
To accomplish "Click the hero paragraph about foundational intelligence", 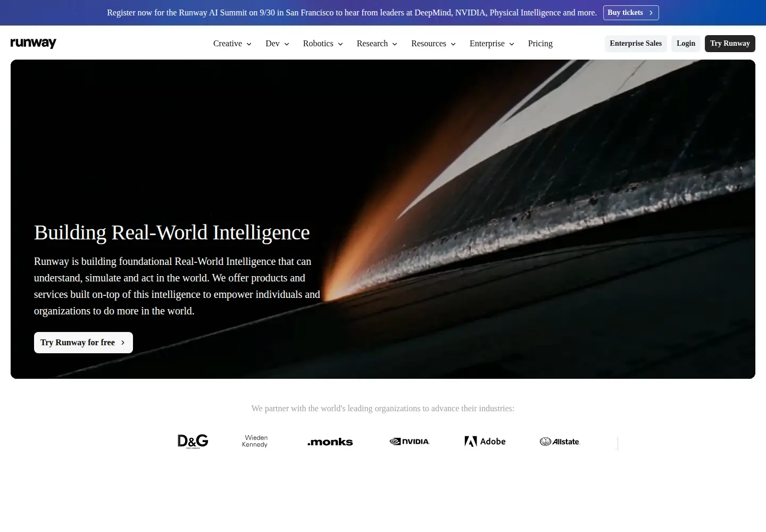I will click(x=177, y=286).
